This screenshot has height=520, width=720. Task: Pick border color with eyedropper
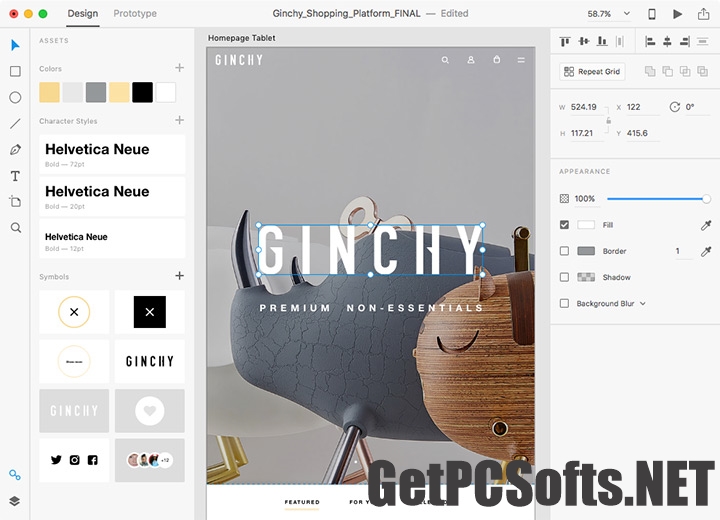(x=706, y=251)
